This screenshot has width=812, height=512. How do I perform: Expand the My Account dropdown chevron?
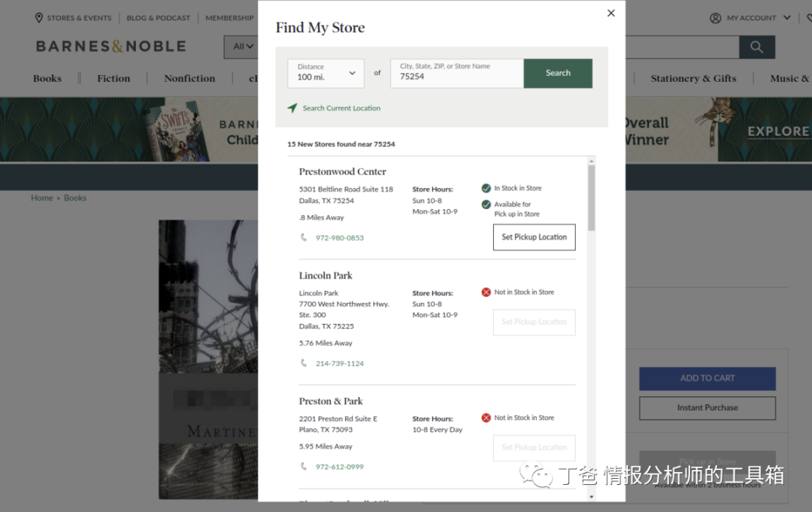click(x=786, y=17)
